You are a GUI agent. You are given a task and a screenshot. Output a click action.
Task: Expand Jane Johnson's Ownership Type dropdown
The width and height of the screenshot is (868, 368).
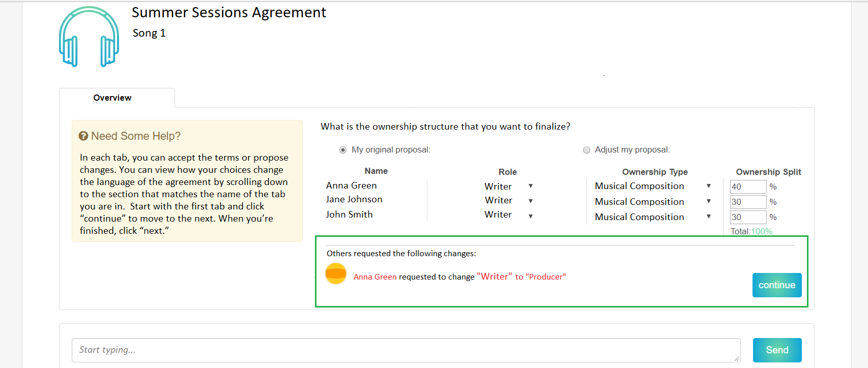pyautogui.click(x=708, y=201)
